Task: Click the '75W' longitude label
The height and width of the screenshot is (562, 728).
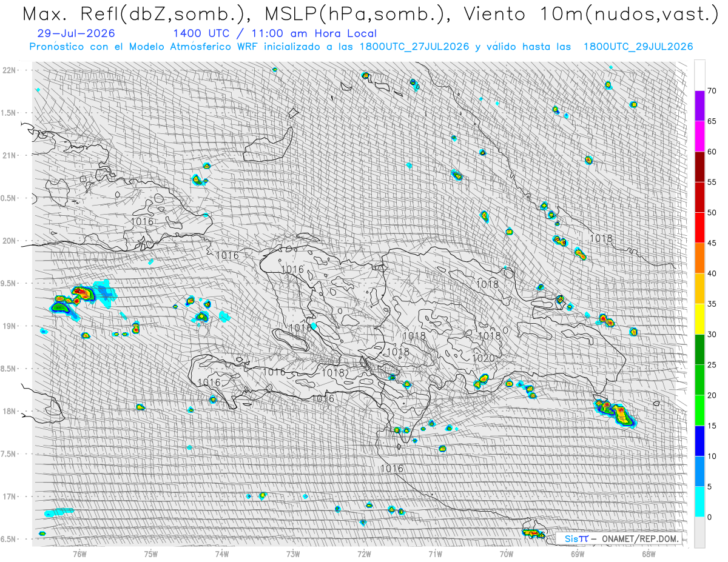Action: coord(151,554)
